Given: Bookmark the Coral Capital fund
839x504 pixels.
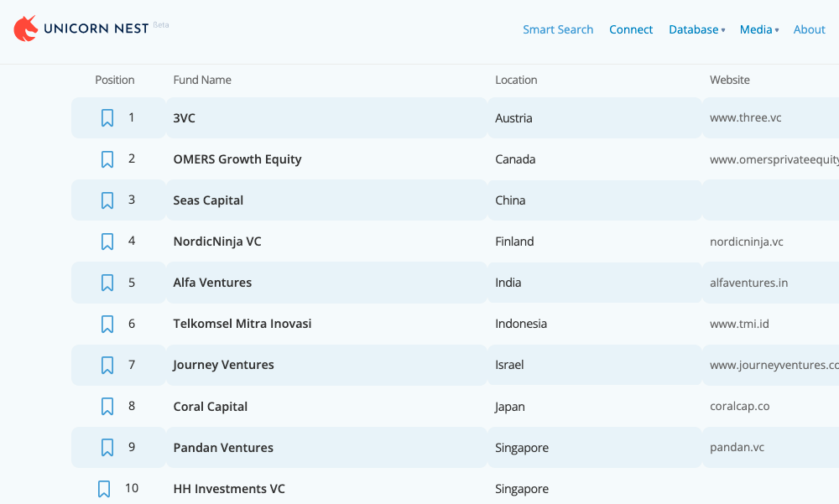Looking at the screenshot, I should (107, 406).
